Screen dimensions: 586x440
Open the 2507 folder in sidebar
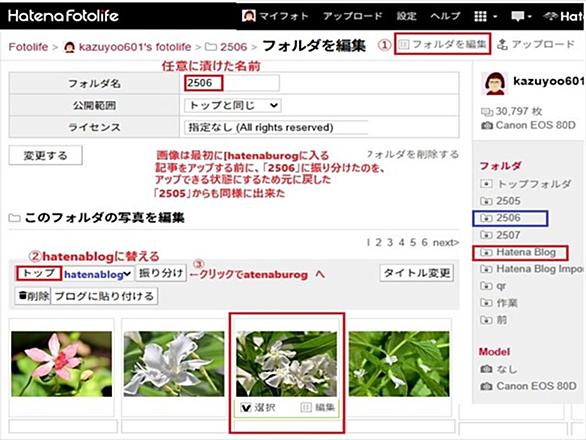pyautogui.click(x=508, y=235)
